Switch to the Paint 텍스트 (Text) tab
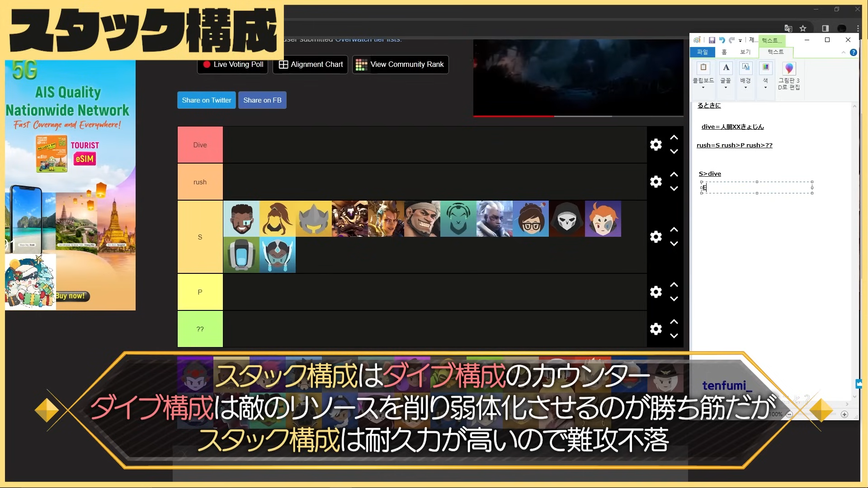This screenshot has height=488, width=868. [x=776, y=52]
